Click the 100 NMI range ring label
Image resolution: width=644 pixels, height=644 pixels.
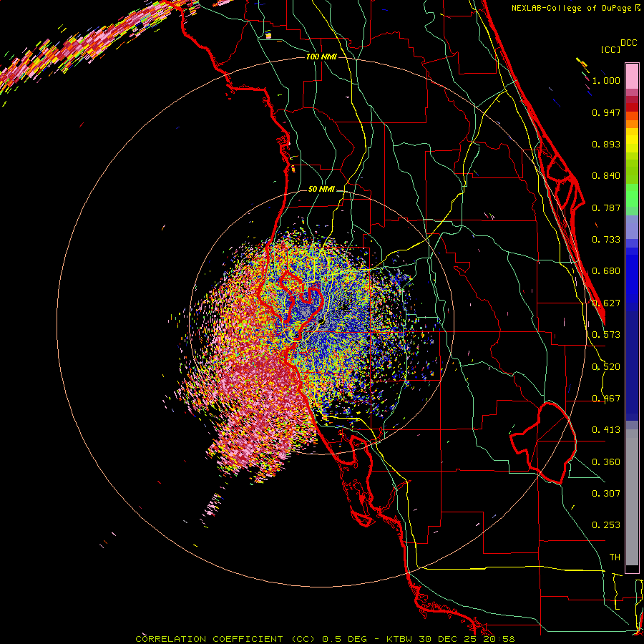coord(321,57)
